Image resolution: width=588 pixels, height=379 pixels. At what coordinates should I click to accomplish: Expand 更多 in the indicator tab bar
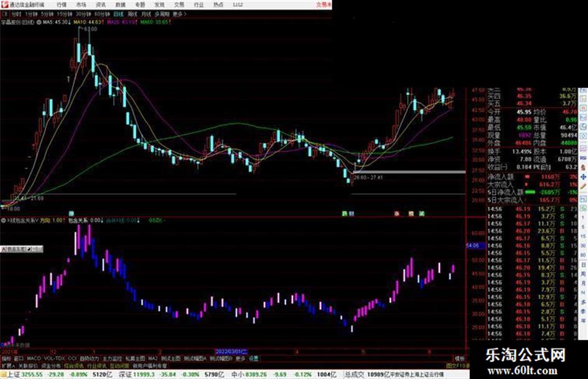click(240, 358)
